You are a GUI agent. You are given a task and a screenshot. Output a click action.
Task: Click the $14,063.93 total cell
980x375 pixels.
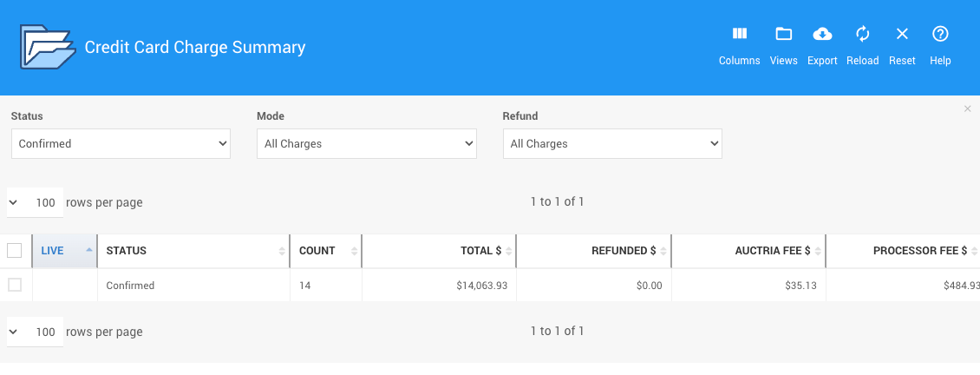click(x=481, y=286)
